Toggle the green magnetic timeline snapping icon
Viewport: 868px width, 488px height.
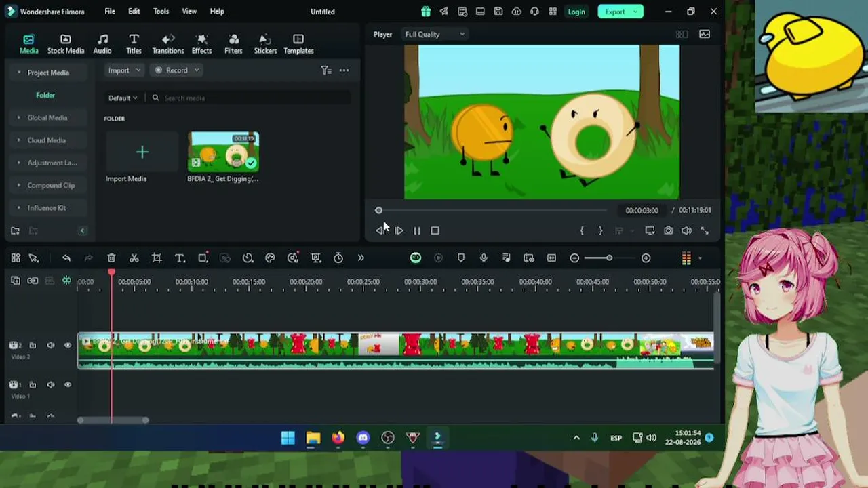(x=66, y=281)
